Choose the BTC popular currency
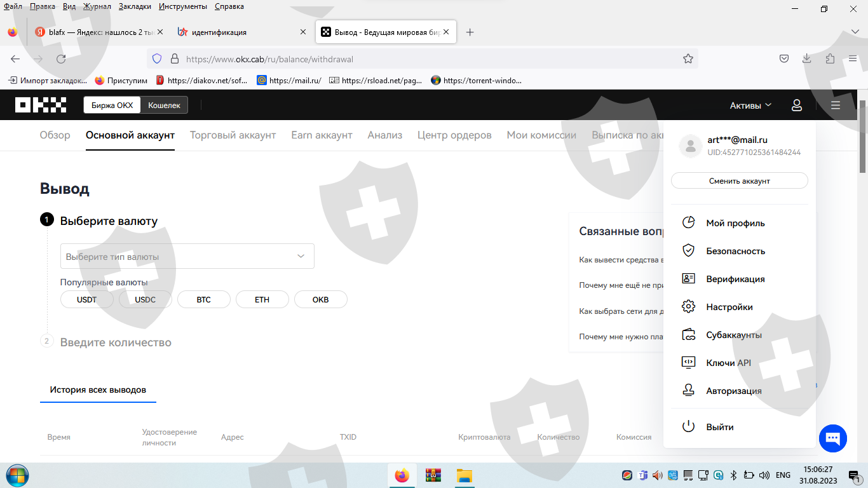868x488 pixels. tap(204, 299)
